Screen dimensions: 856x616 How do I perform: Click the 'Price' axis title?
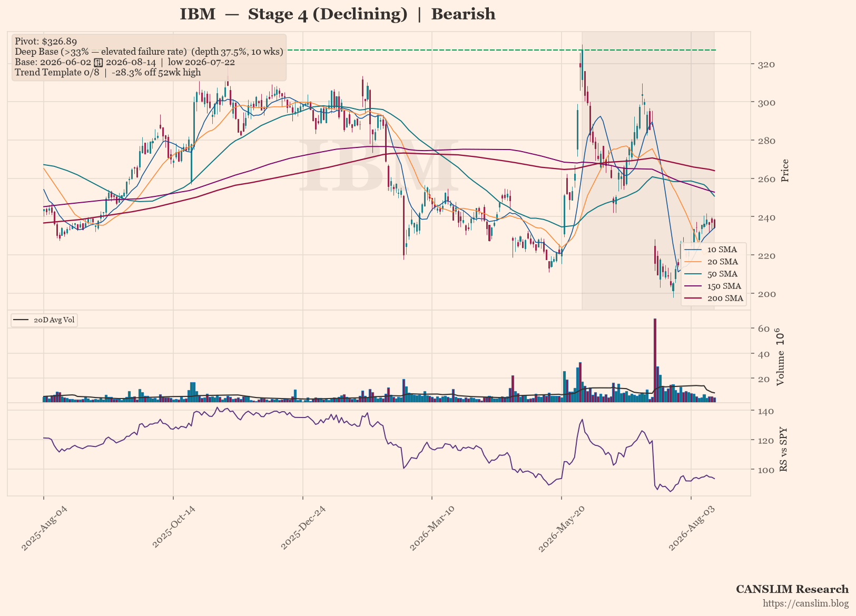(785, 170)
